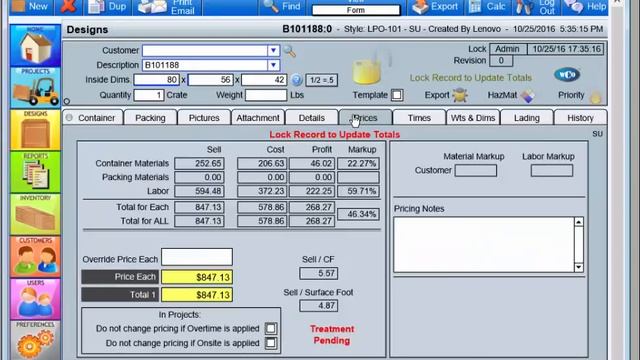This screenshot has height=360, width=640.
Task: Click Pricing Notes scrollbar down arrow
Action: 579,267
